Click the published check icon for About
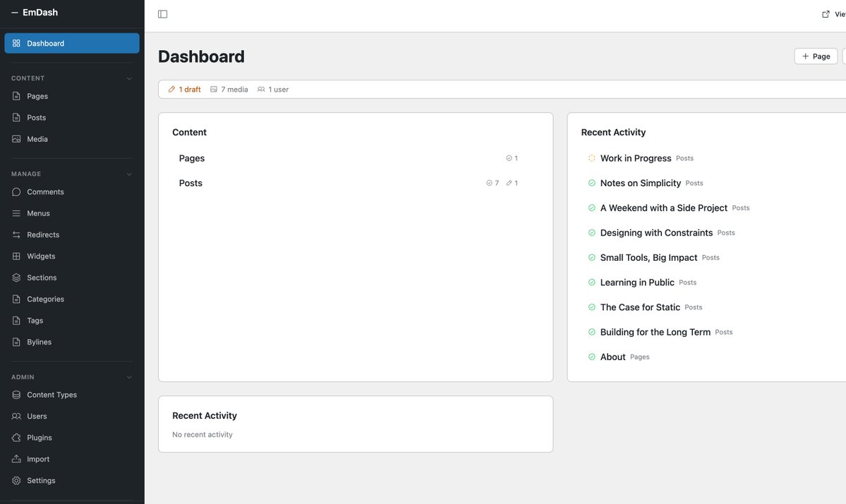This screenshot has width=846, height=504. 591,357
